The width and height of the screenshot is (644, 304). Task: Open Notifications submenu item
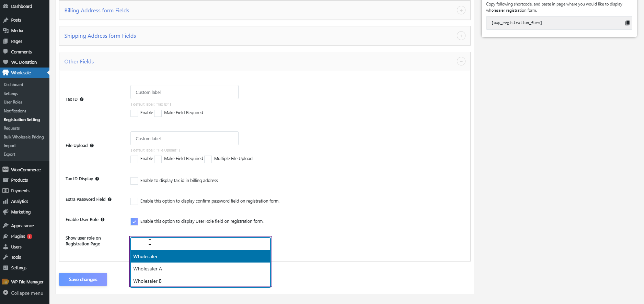pos(15,111)
